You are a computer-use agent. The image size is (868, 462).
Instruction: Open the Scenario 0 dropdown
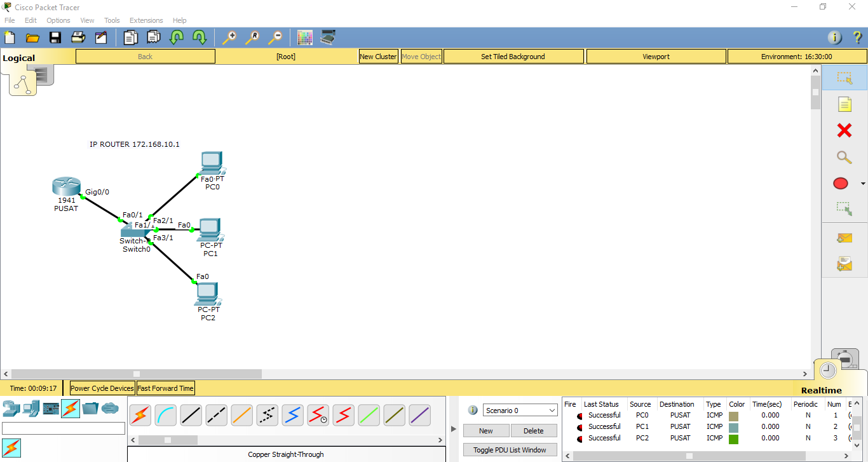click(520, 411)
